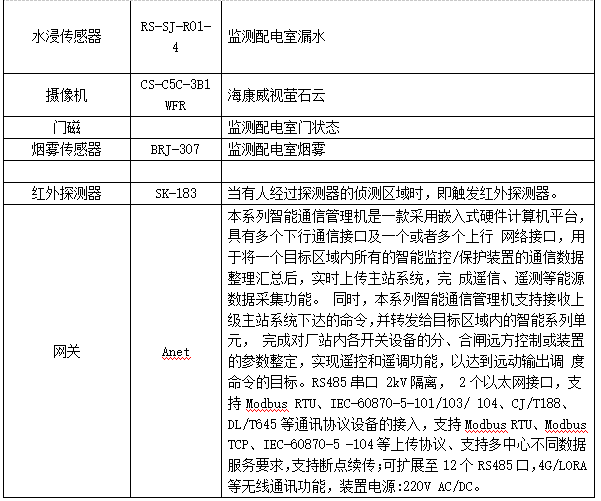Click the line starting '级主站系统下达的命令'
Screen dimensions: 601x501
point(406,319)
